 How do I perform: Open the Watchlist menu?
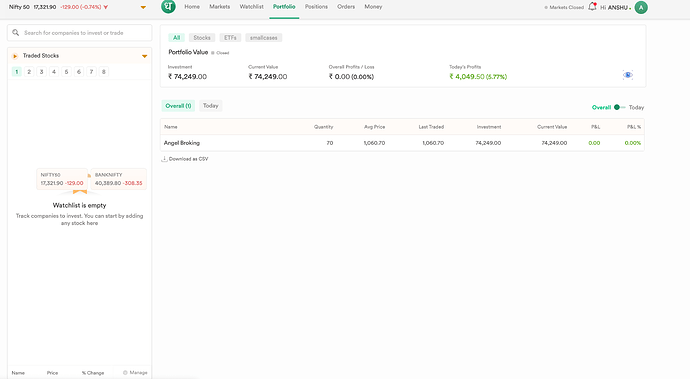click(252, 7)
